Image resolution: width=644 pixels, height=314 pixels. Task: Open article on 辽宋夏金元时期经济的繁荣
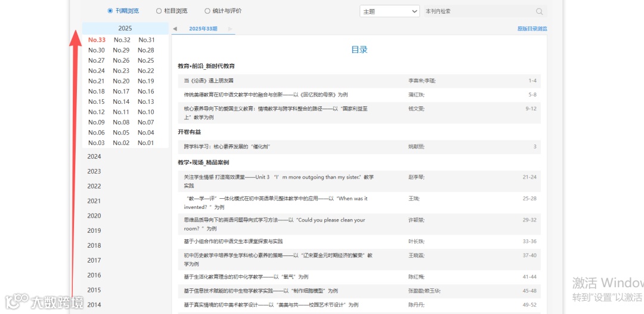(x=278, y=259)
